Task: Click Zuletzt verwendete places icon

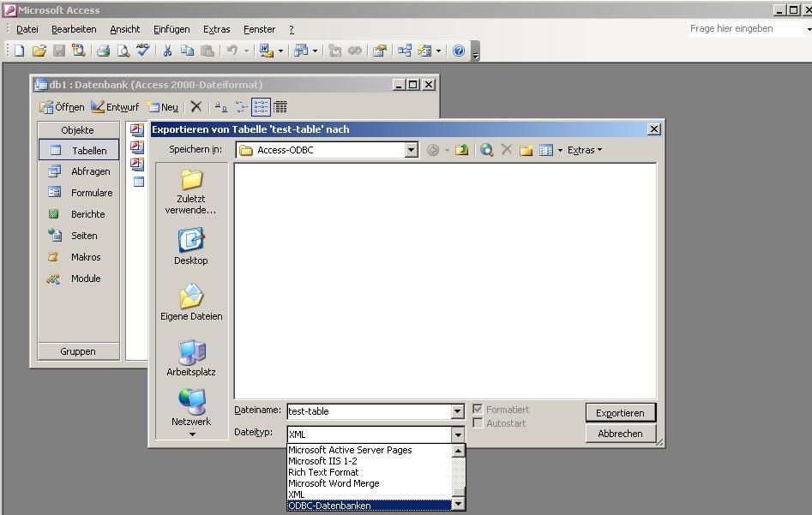Action: click(x=191, y=191)
